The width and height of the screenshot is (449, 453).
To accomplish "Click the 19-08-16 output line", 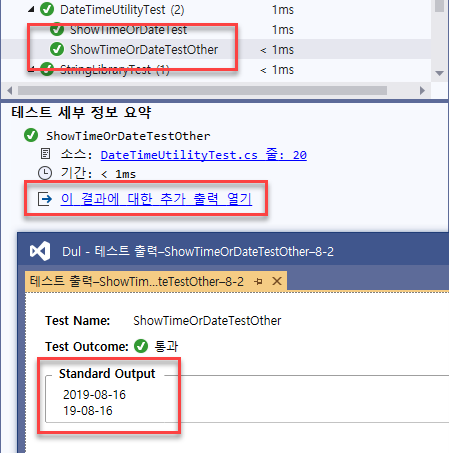I will 88,411.
